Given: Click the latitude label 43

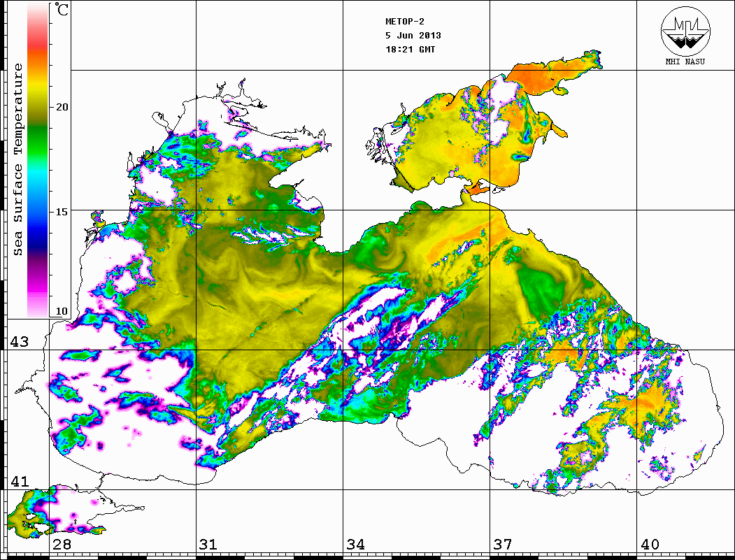Looking at the screenshot, I should (x=20, y=342).
